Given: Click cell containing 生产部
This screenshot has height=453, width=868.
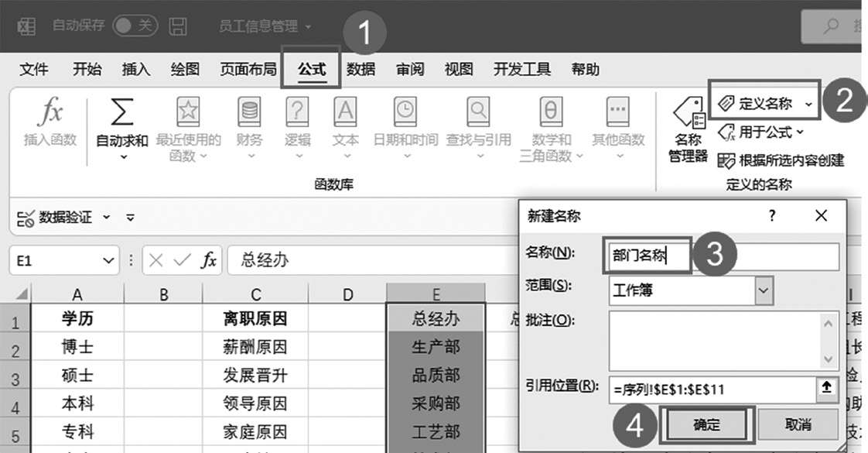Looking at the screenshot, I should click(x=436, y=347).
